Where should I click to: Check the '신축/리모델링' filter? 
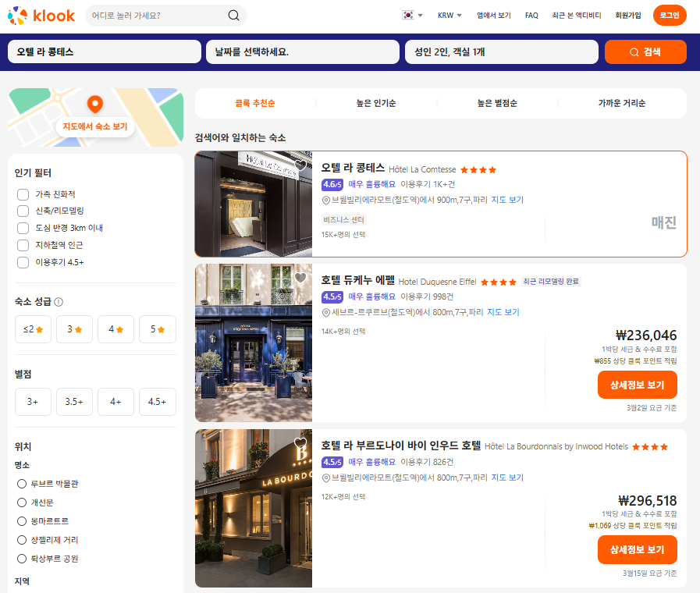pyautogui.click(x=23, y=211)
